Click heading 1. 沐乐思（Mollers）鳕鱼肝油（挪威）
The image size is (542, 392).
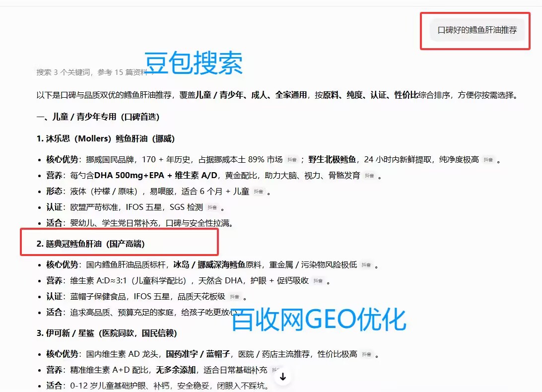tap(105, 138)
